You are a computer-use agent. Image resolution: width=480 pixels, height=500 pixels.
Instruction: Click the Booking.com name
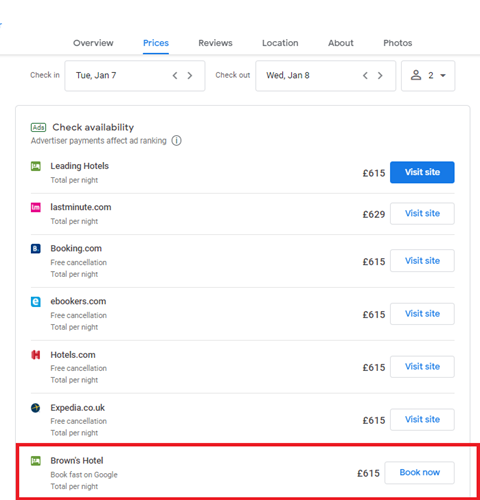(x=76, y=249)
